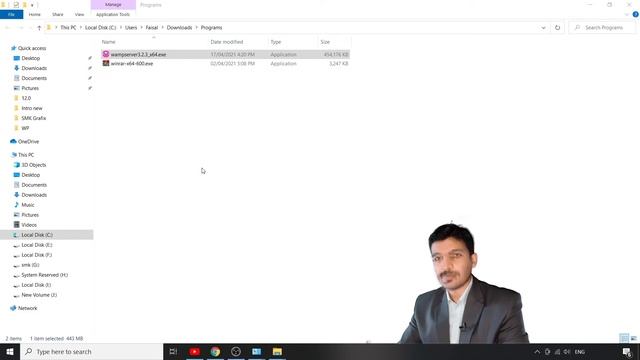Open the View ribbon tab
Viewport: 640px width, 360px height.
click(x=79, y=14)
